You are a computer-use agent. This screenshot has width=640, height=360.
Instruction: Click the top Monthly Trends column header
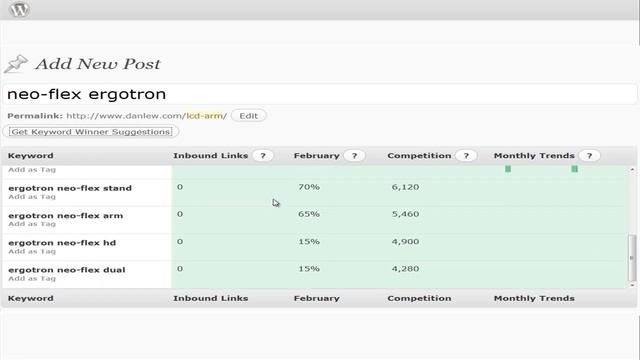(534, 156)
